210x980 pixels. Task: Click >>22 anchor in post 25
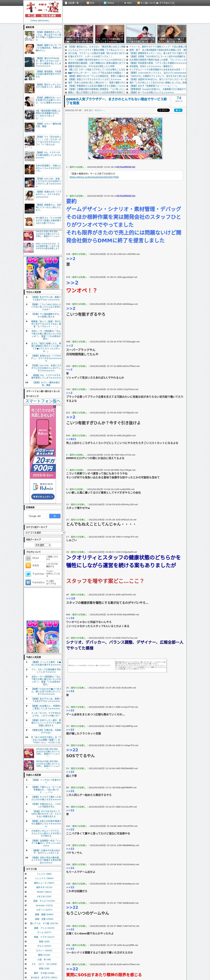pos(70,691)
